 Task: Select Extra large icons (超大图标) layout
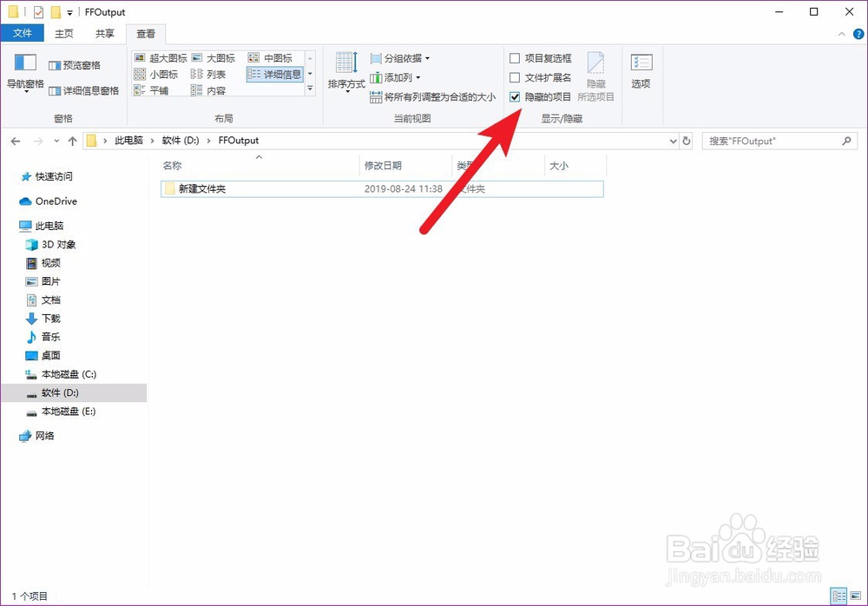point(161,58)
